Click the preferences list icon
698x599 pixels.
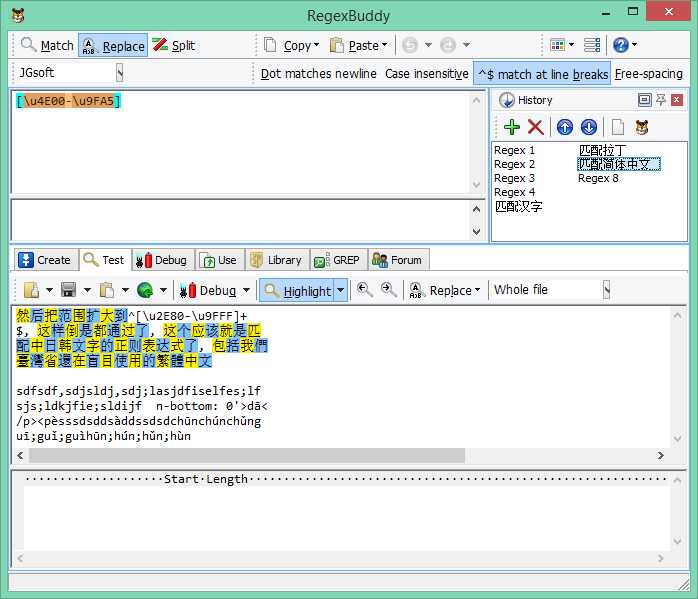[592, 45]
